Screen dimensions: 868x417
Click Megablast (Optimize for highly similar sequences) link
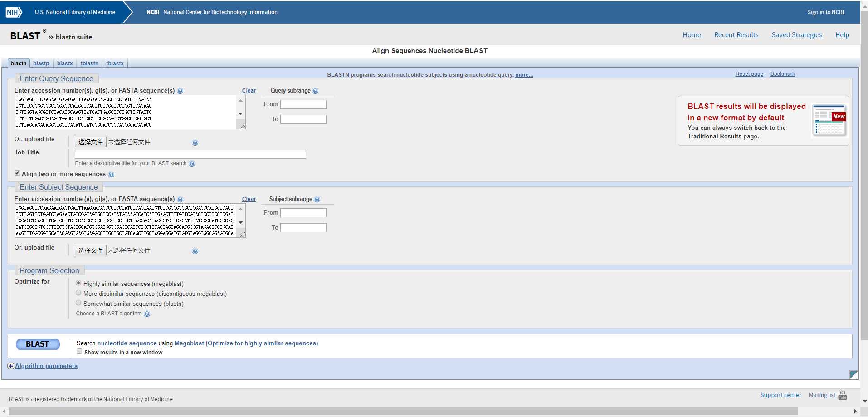(246, 343)
